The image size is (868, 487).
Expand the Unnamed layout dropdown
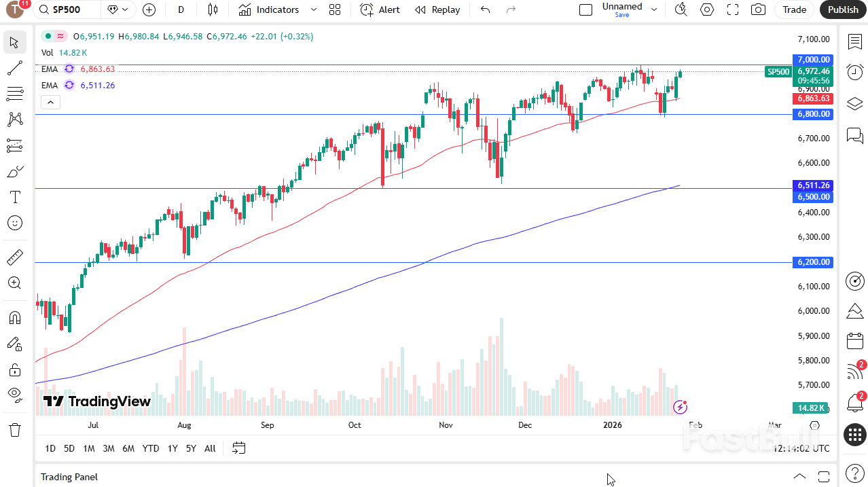(x=653, y=9)
